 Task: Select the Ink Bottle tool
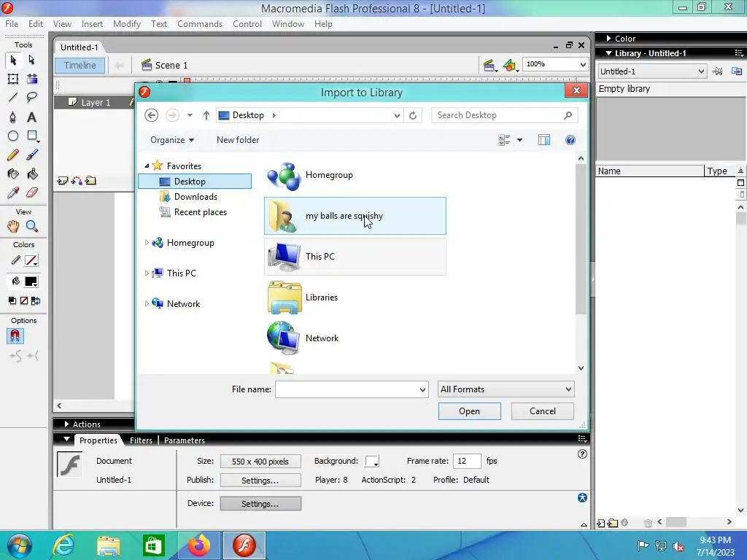pos(13,174)
